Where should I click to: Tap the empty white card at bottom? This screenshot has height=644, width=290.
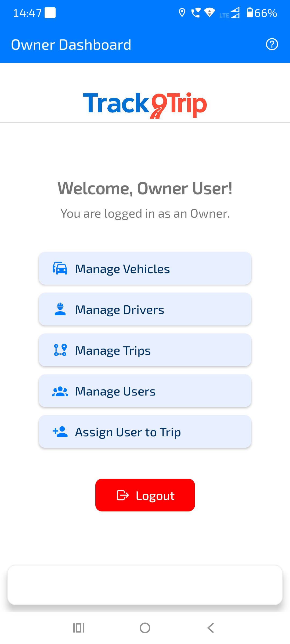pos(145,585)
